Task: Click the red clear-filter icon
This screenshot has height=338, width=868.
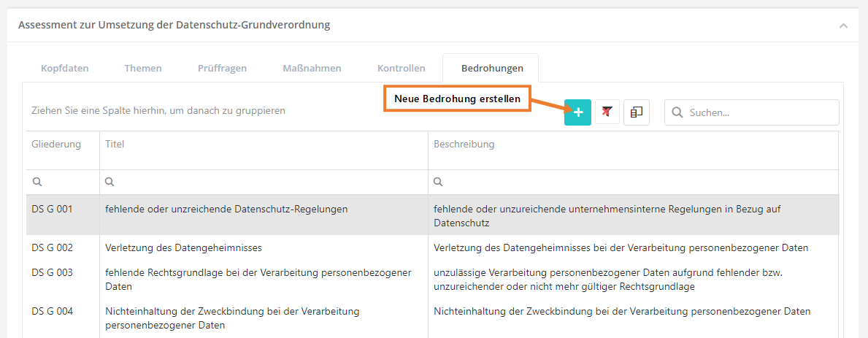Action: (607, 112)
